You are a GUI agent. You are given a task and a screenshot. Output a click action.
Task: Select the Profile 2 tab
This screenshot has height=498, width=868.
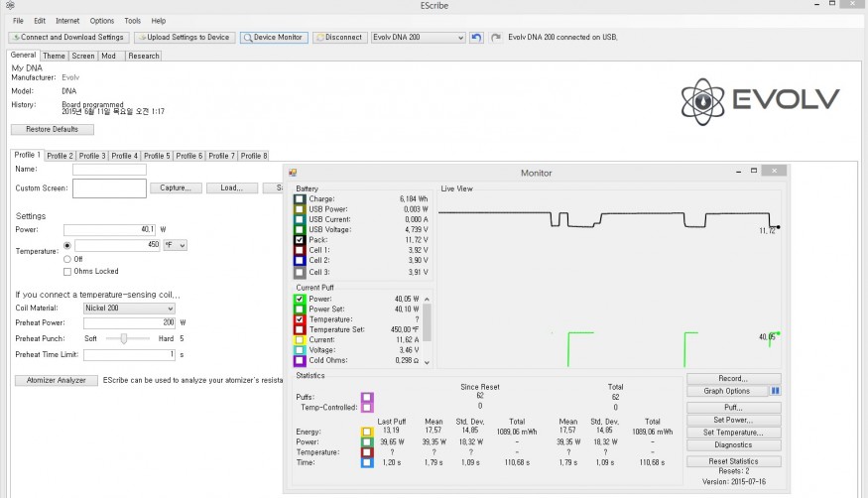pyautogui.click(x=60, y=156)
